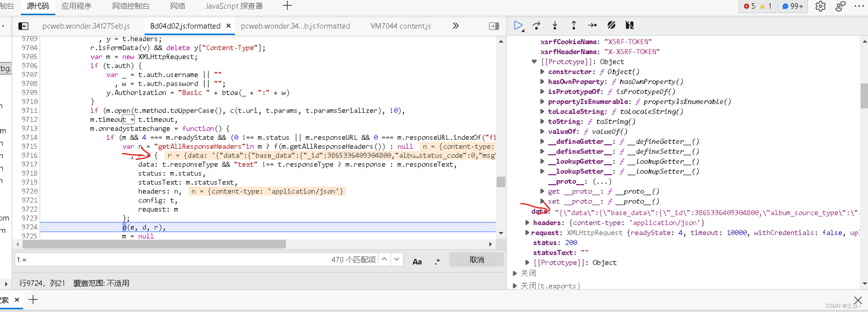Switch to the 源代码 tab
Image resolution: width=868 pixels, height=312 pixels.
[38, 6]
